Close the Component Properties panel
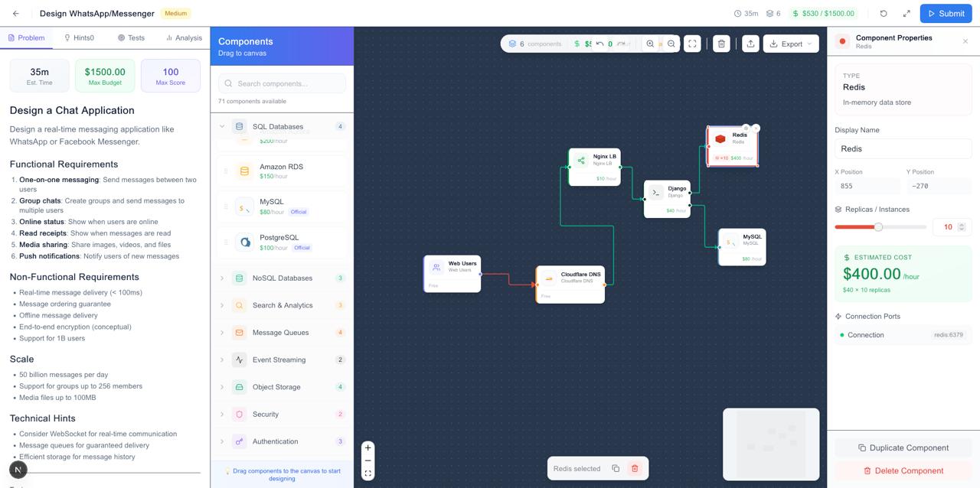Viewport: 980px width, 488px height. 965,41
